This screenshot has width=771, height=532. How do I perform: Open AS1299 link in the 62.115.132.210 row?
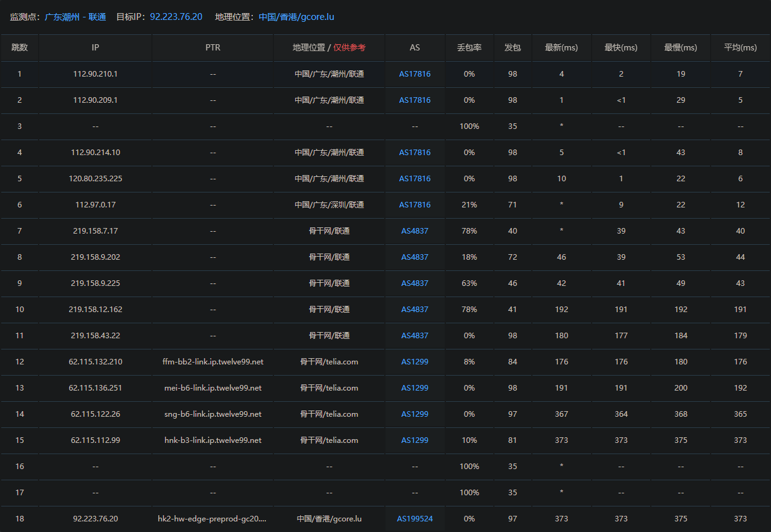[415, 362]
